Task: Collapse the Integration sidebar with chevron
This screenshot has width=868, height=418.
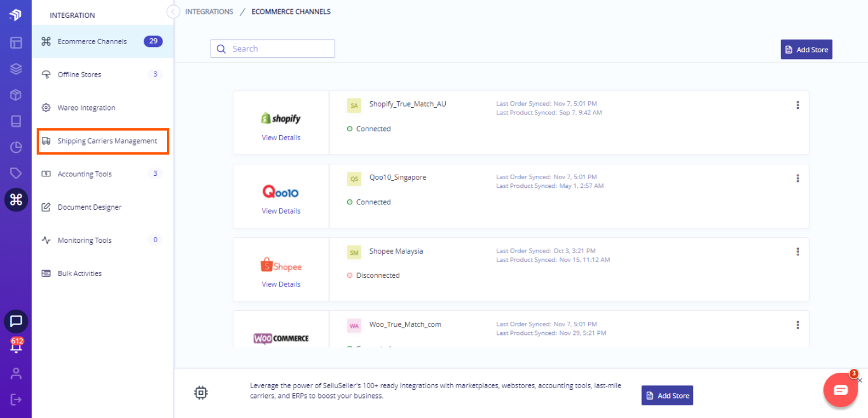Action: click(173, 11)
